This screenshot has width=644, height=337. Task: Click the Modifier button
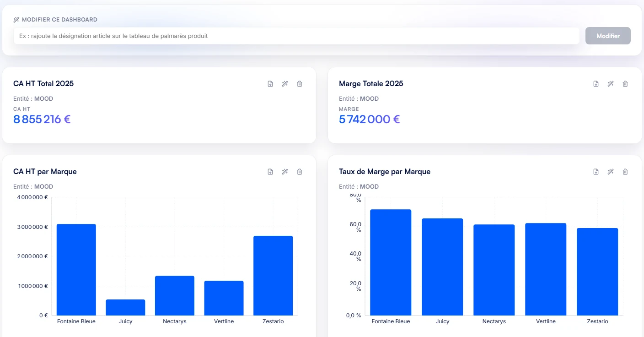pos(608,36)
